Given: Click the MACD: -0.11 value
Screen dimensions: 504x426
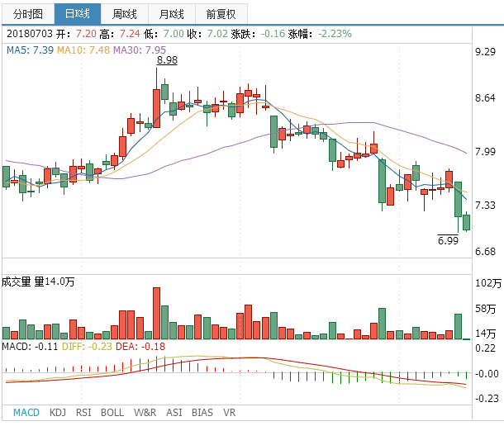Looking at the screenshot, I should pyautogui.click(x=31, y=346).
